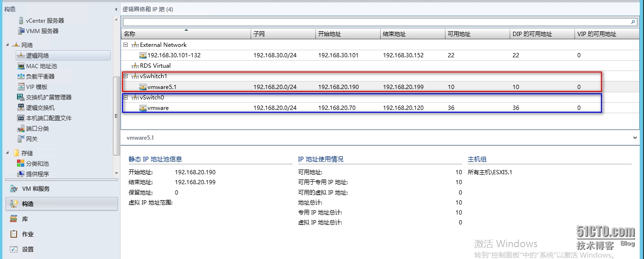Click the search filter input field

pos(376,22)
